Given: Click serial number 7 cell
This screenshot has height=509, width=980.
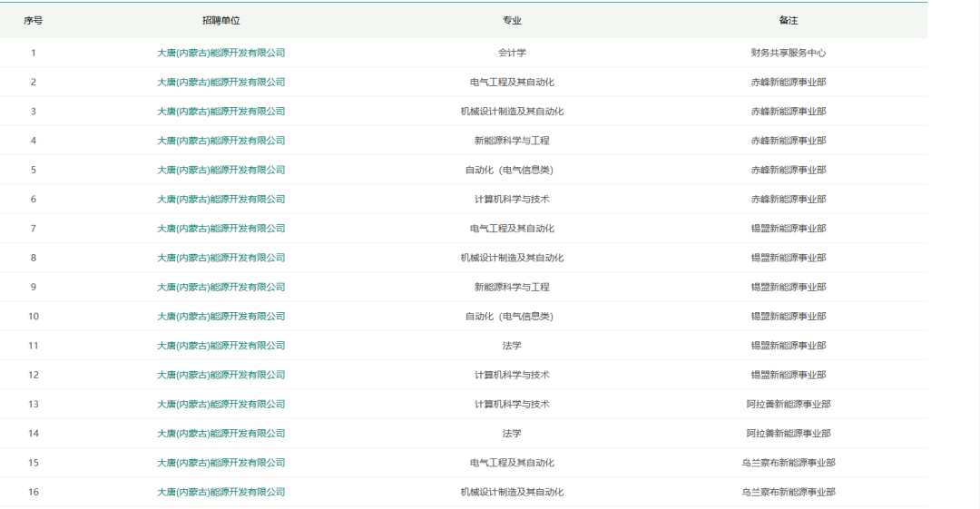Looking at the screenshot, I should tap(34, 229).
